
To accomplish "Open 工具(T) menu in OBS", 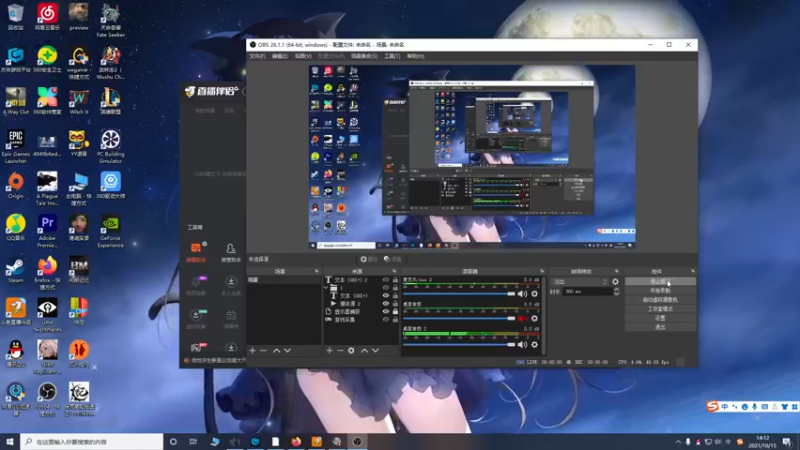I will pyautogui.click(x=392, y=56).
